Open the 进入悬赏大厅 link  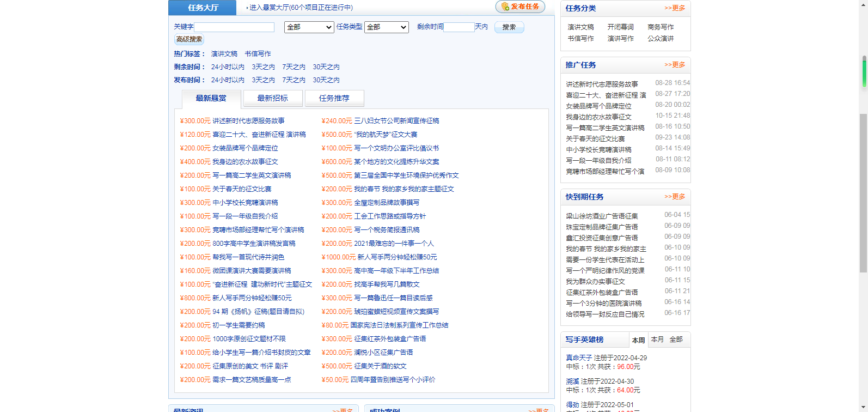[301, 8]
